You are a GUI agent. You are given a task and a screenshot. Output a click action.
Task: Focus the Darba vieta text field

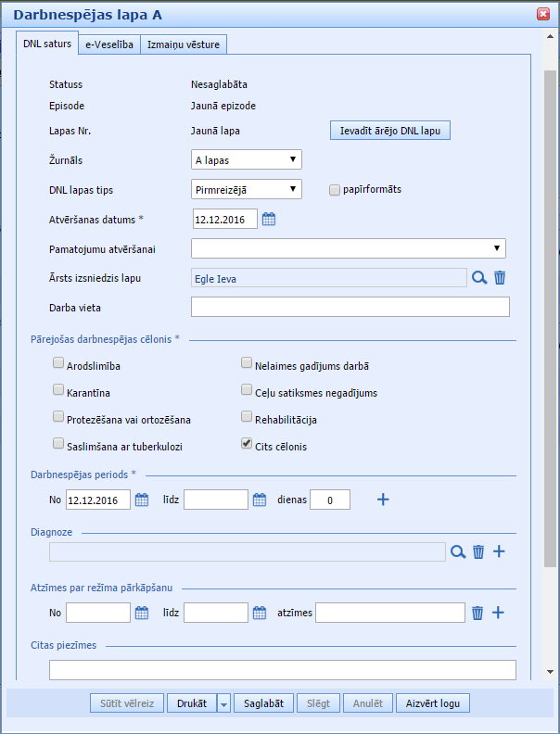pos(350,307)
